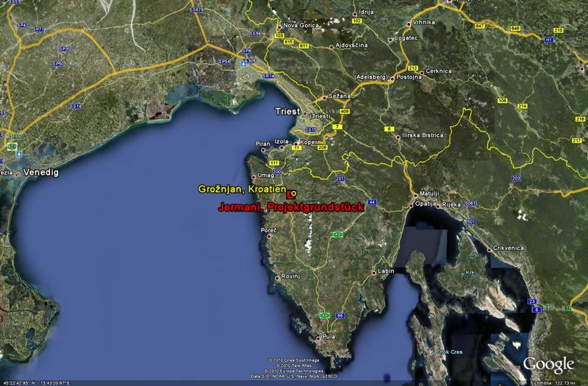Click the airport icon northwest of Triest
Image resolution: width=588 pixels, height=386 pixels.
pos(243,65)
